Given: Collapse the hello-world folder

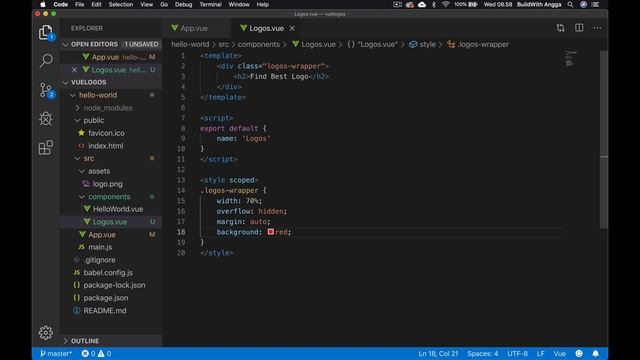Looking at the screenshot, I should click(73, 95).
